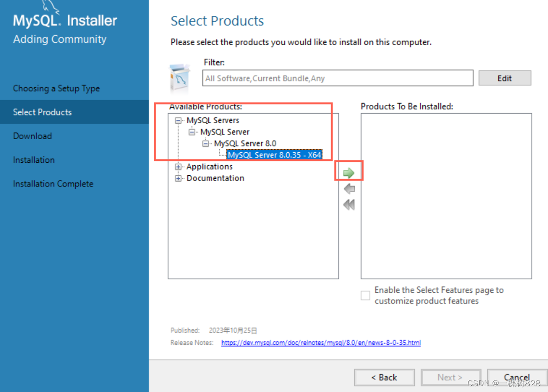
Task: Select the Documentation tree label
Action: pyautogui.click(x=215, y=178)
